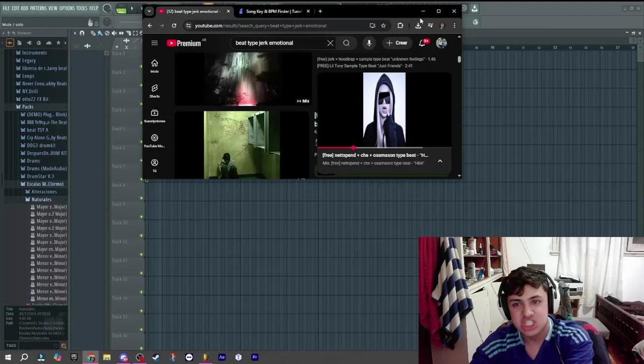Image resolution: width=644 pixels, height=364 pixels.
Task: Start YouTube voice search microphone
Action: click(369, 43)
